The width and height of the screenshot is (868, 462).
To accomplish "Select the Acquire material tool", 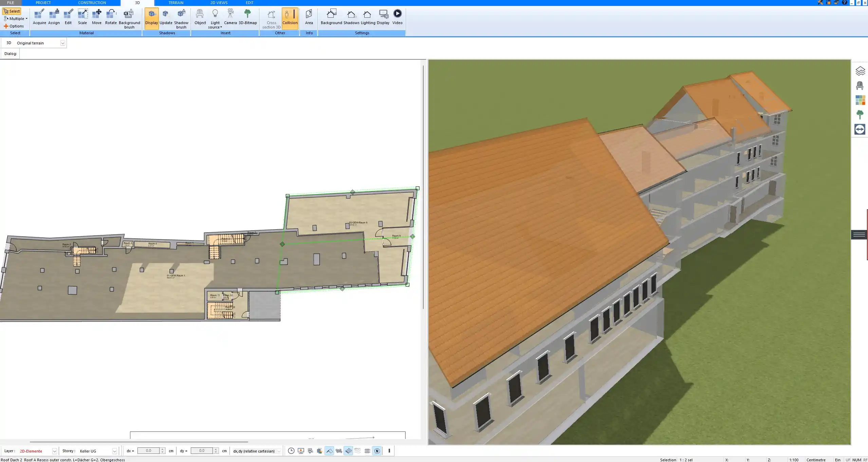I will pos(39,17).
